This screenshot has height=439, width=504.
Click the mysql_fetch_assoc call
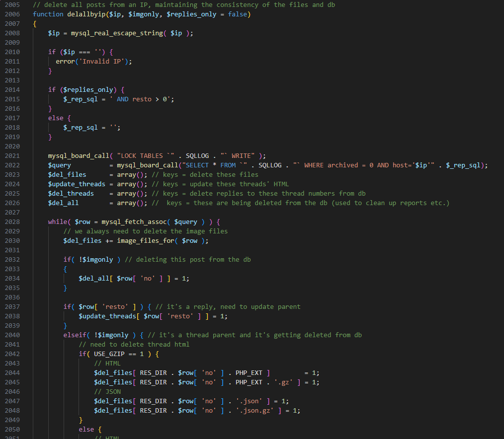(134, 222)
